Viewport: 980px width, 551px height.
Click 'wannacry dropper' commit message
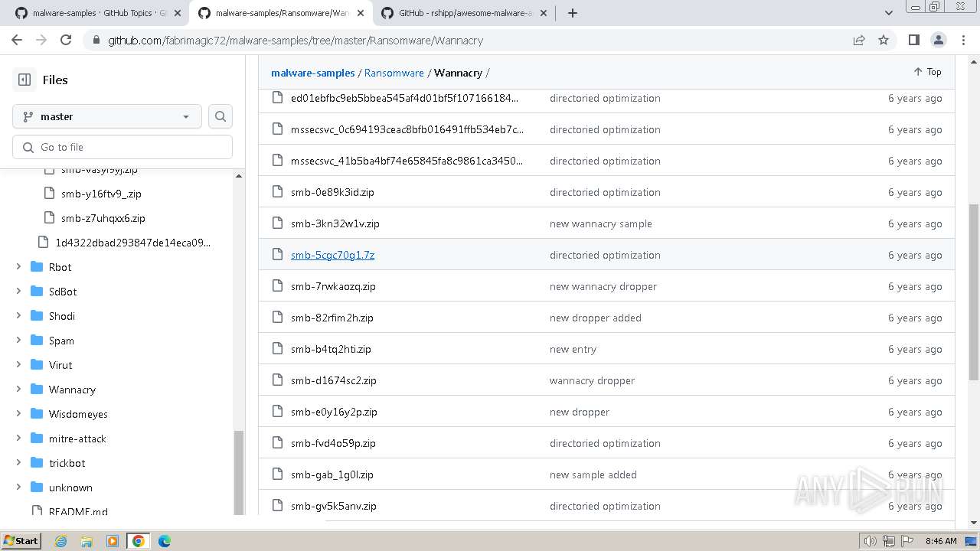coord(592,380)
